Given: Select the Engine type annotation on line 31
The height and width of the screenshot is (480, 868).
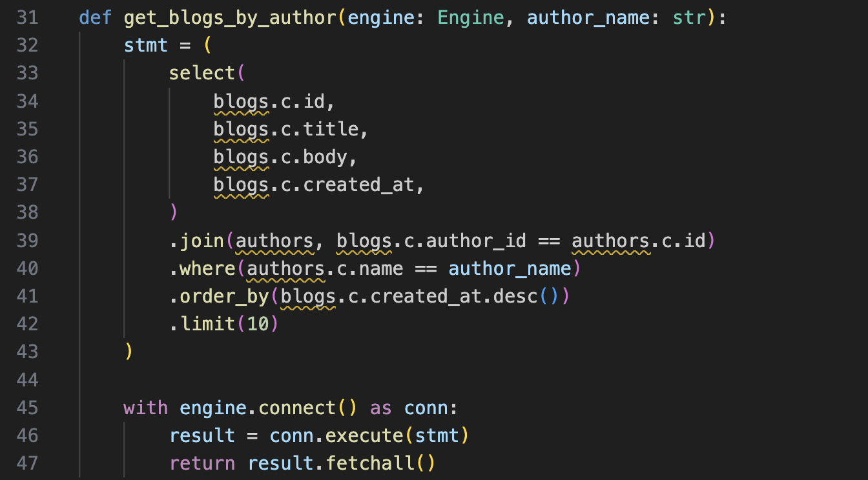Looking at the screenshot, I should [x=470, y=17].
